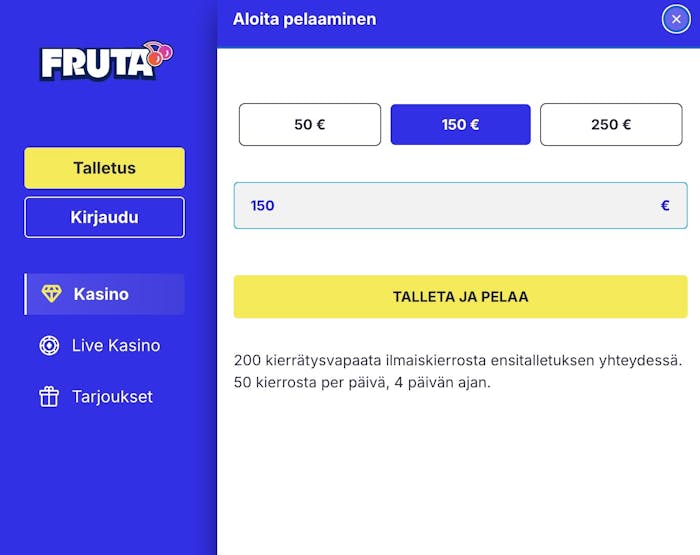The width and height of the screenshot is (700, 555).
Task: Focus the deposit amount input showing 150
Action: click(440, 205)
